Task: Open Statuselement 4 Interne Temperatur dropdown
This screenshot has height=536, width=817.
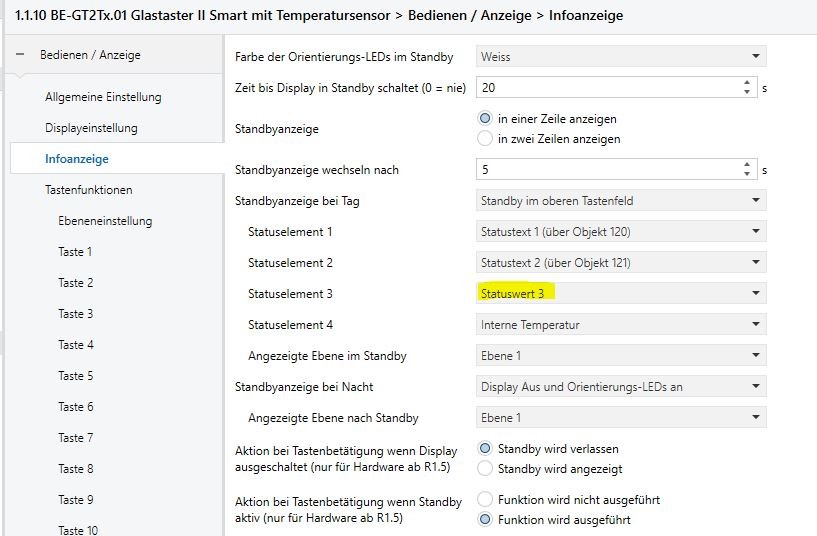Action: click(x=621, y=325)
